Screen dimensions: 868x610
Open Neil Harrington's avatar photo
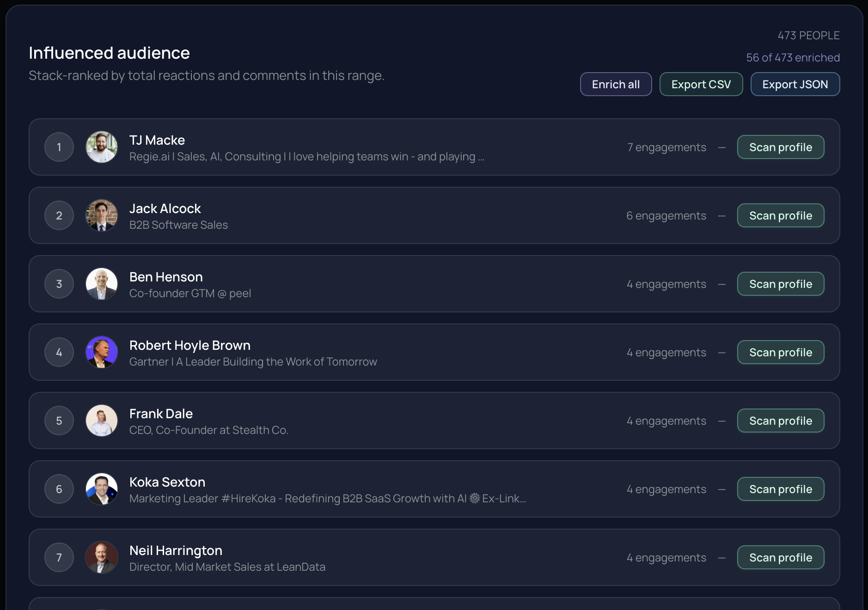102,557
